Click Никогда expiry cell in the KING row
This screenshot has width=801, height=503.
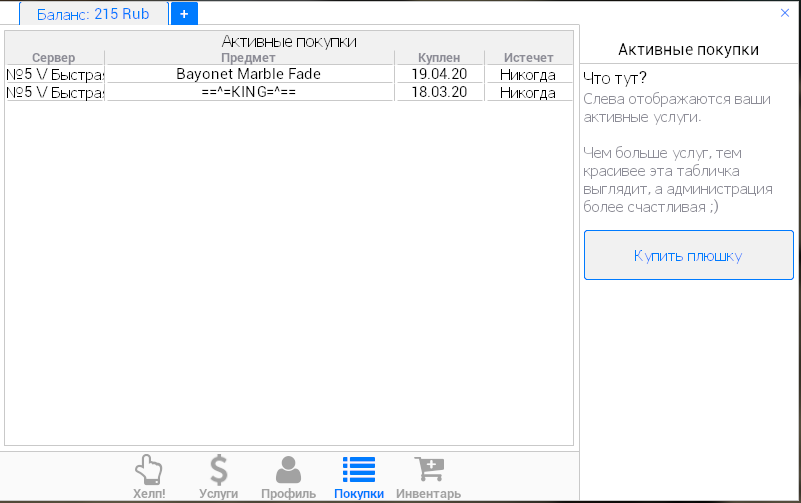click(528, 92)
